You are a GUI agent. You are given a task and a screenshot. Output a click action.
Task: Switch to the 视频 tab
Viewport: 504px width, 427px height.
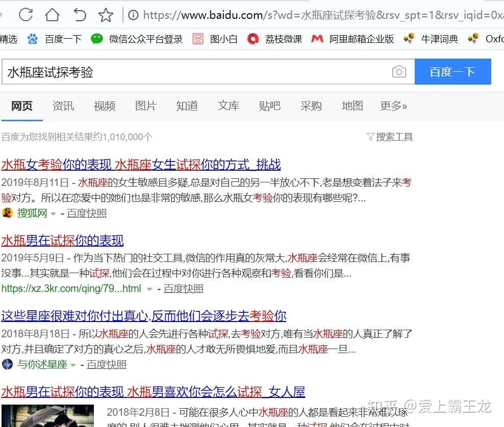[x=104, y=105]
